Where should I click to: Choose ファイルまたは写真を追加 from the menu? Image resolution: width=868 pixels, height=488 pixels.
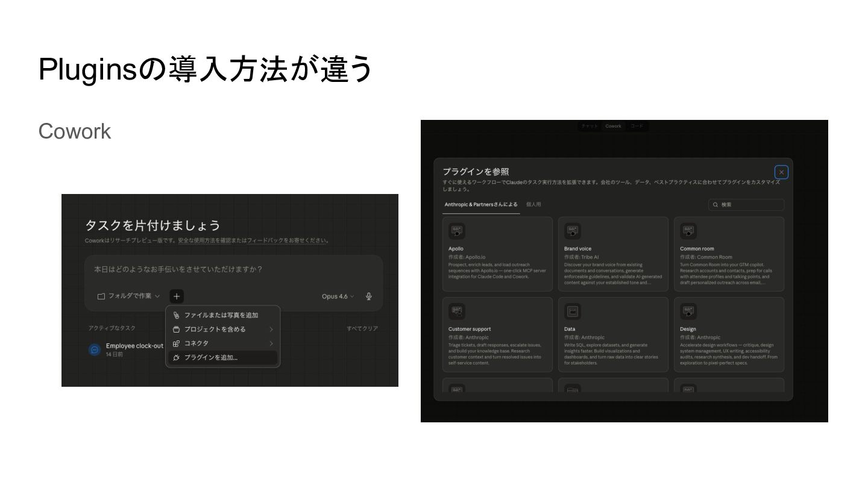[x=223, y=315]
